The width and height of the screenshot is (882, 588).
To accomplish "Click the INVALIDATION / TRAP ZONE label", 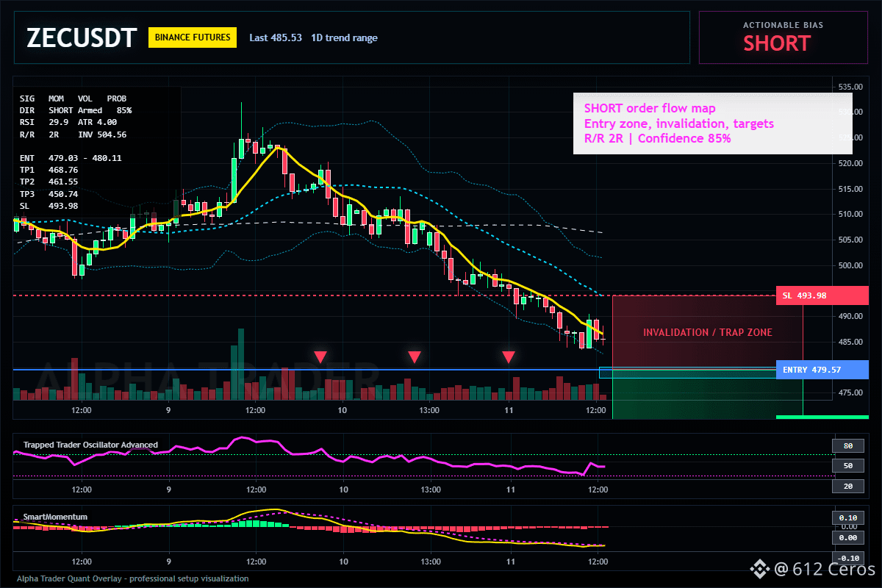I will point(708,332).
